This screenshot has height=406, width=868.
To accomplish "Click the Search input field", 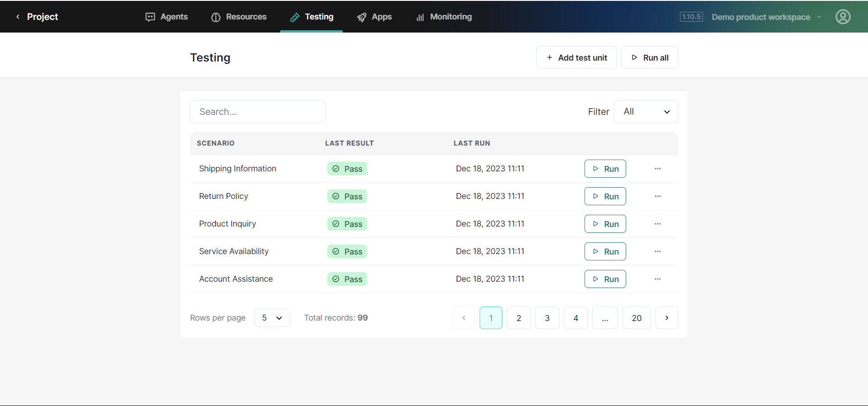I will [x=257, y=112].
